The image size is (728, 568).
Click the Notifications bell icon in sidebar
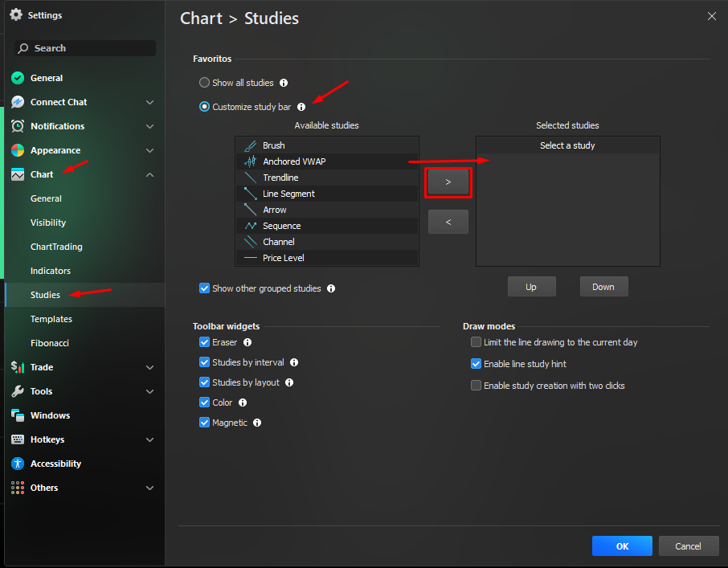click(x=18, y=126)
